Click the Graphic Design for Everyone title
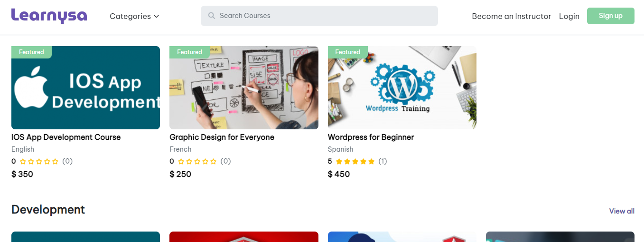 222,137
